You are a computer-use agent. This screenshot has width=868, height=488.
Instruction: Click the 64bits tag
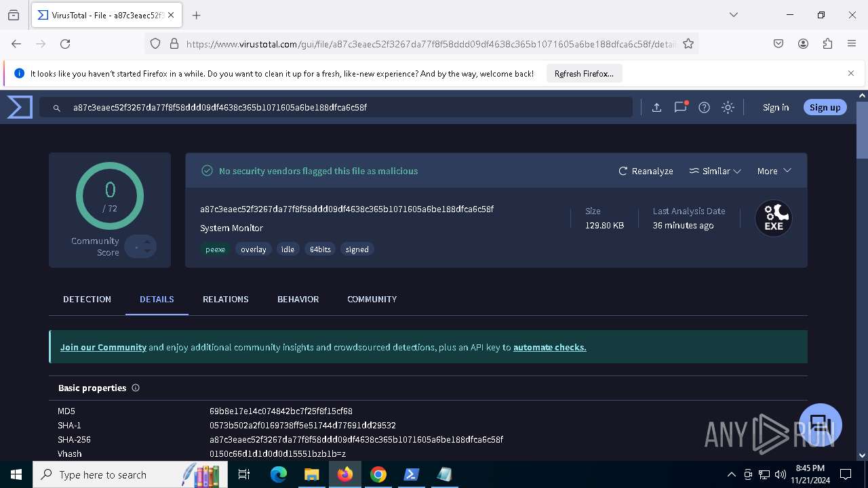click(320, 249)
